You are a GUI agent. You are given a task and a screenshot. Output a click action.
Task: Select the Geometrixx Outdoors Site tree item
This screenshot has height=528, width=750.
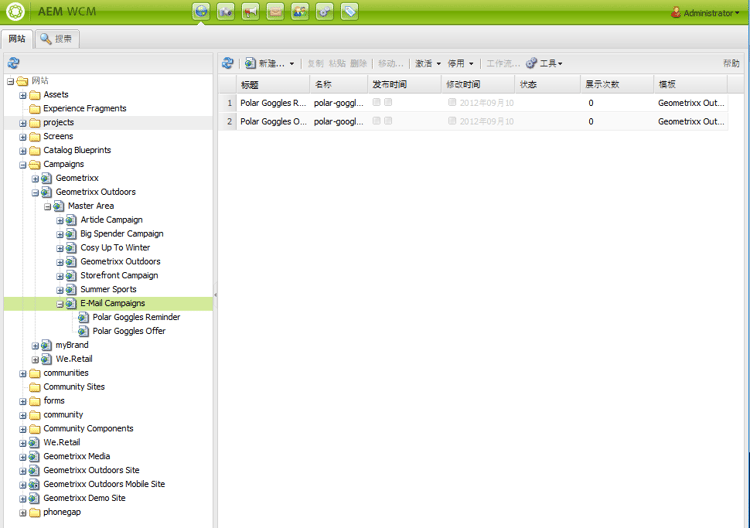pyautogui.click(x=91, y=471)
